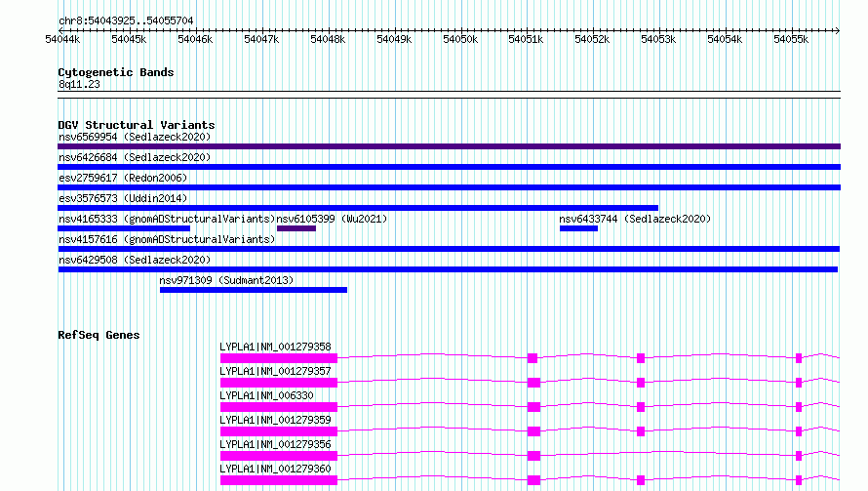Viewport: 868px width, 491px height.
Task: Open nsv4165333 (gnomADStructuralVariants) label
Action: coord(167,219)
